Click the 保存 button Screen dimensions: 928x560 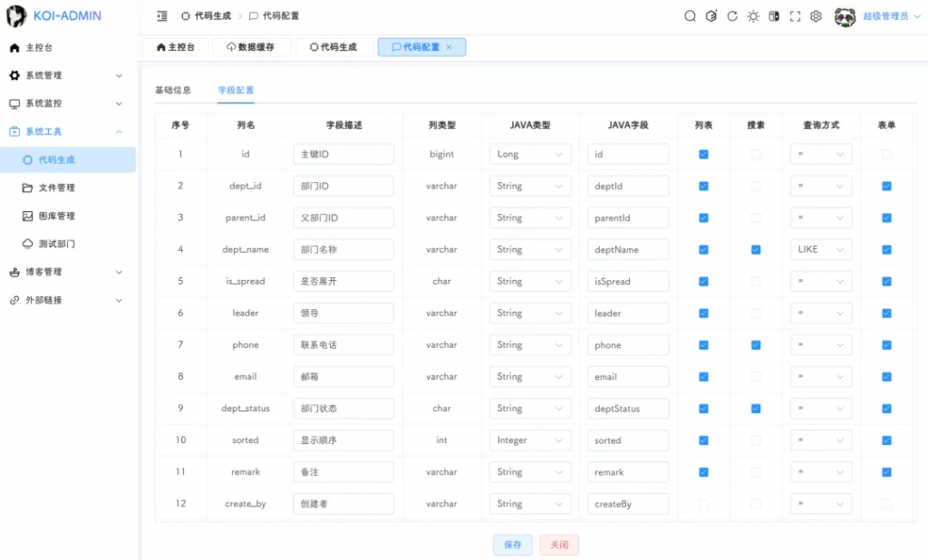point(513,545)
